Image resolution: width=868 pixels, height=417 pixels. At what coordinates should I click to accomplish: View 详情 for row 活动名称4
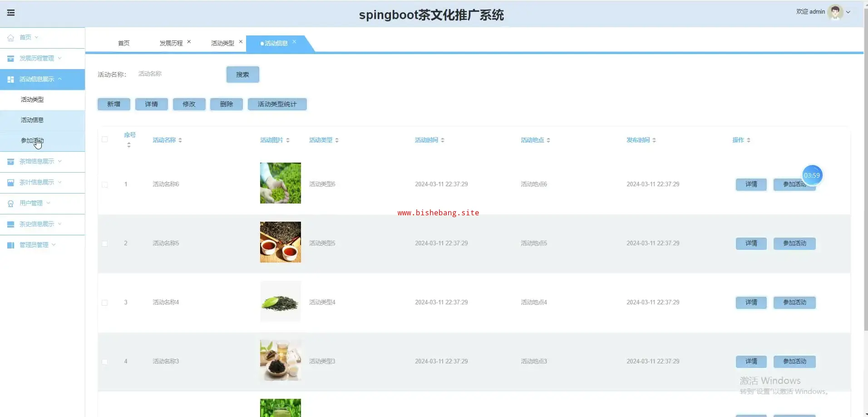(751, 303)
